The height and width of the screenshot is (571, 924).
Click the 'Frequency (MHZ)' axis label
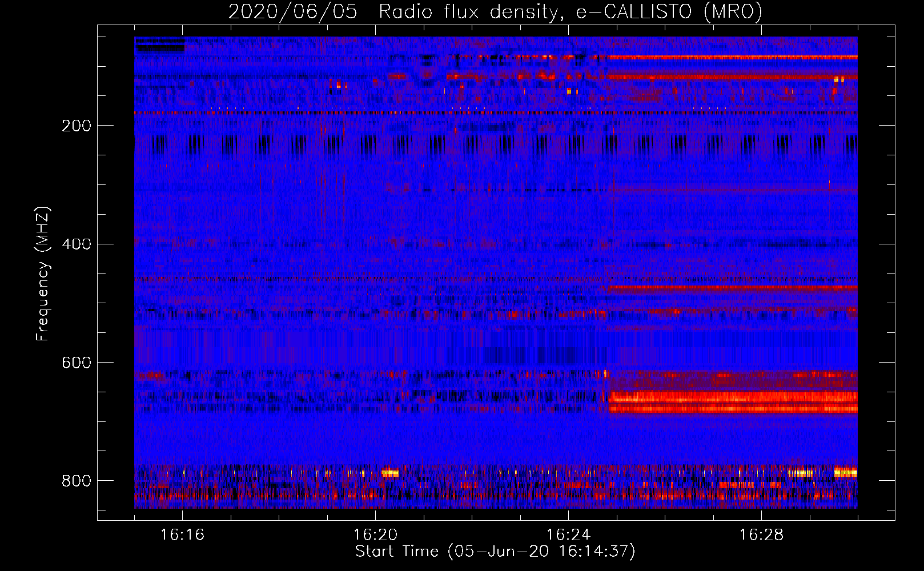[x=43, y=274]
